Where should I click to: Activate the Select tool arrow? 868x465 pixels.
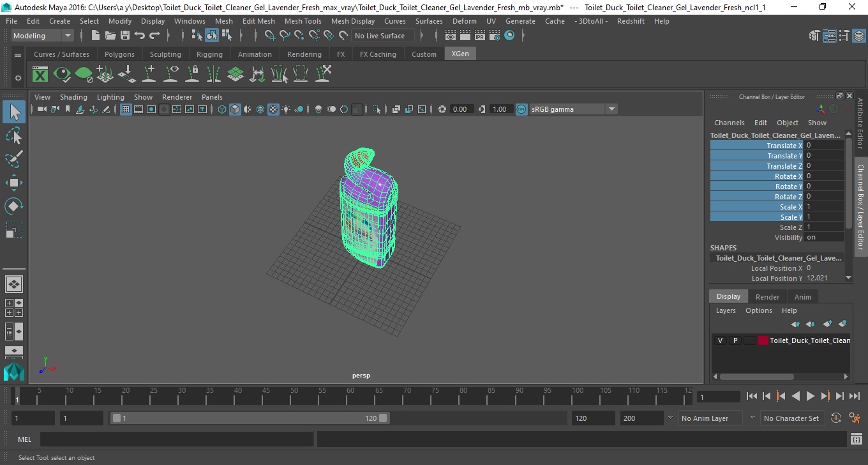click(14, 112)
